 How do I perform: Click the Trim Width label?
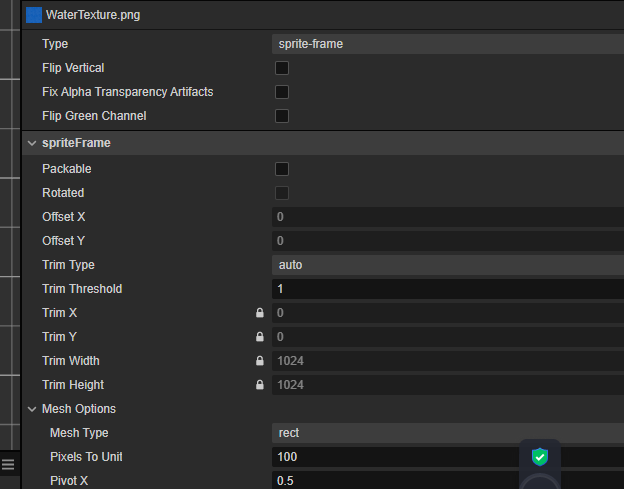pyautogui.click(x=71, y=361)
